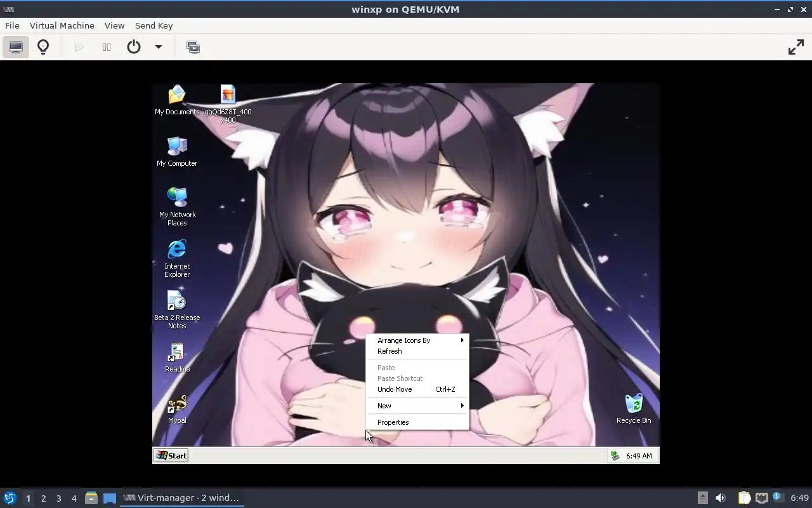812x508 pixels.
Task: Click the blue show desktop panel icon
Action: [x=110, y=498]
